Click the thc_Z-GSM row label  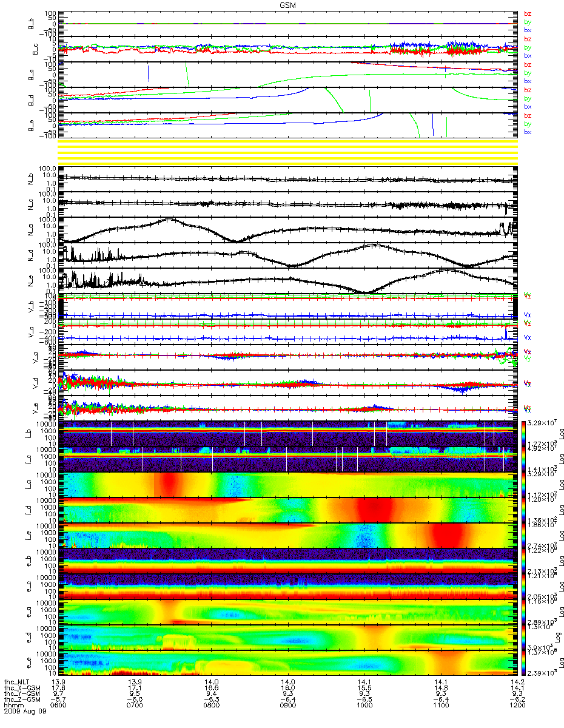21,699
